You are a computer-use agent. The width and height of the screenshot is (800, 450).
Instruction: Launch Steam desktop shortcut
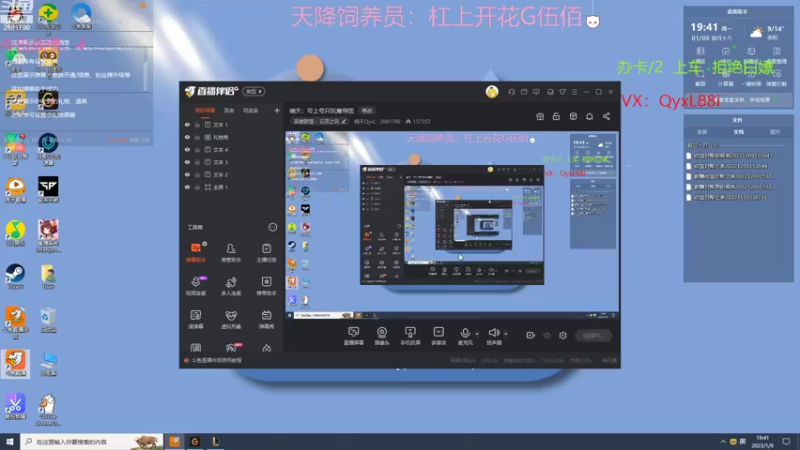tap(15, 277)
